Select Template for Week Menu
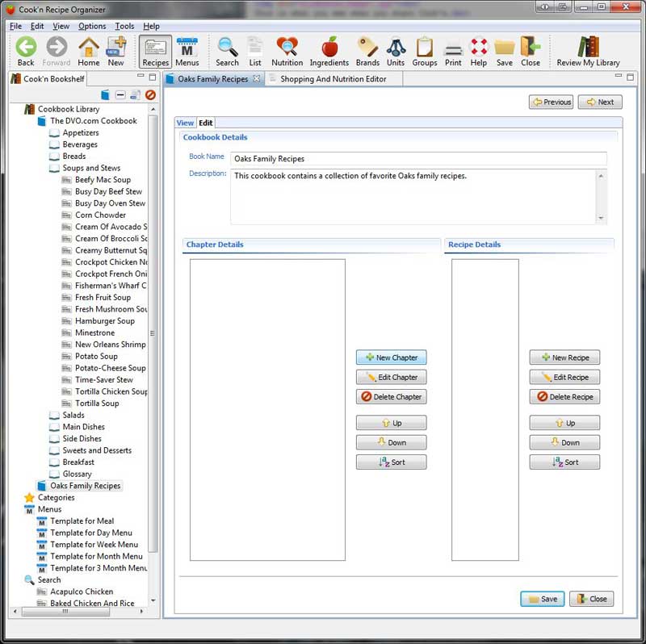Image resolution: width=646 pixels, height=644 pixels. tap(94, 545)
